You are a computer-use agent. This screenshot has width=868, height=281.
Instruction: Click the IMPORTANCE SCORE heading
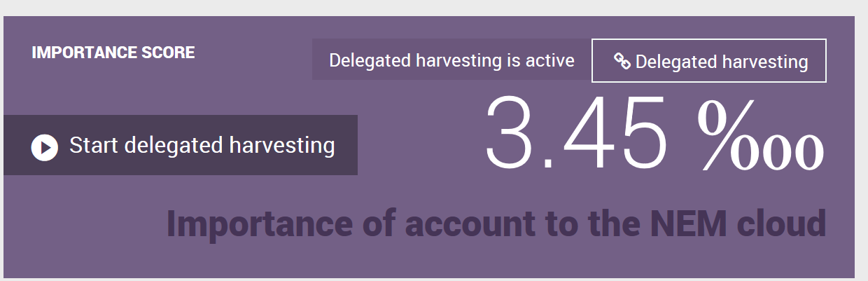(113, 53)
